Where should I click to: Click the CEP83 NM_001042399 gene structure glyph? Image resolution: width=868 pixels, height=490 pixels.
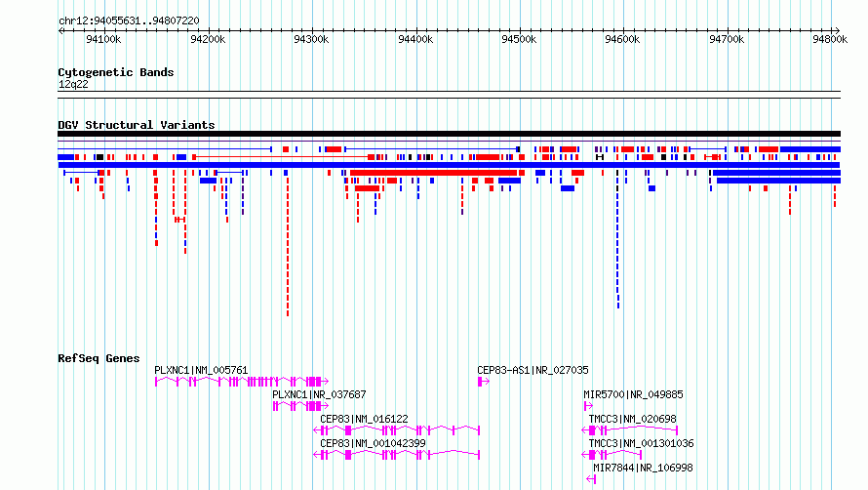(396, 455)
